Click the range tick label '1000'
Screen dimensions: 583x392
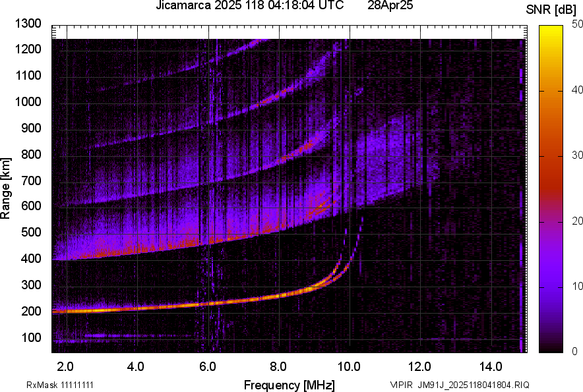click(x=28, y=101)
